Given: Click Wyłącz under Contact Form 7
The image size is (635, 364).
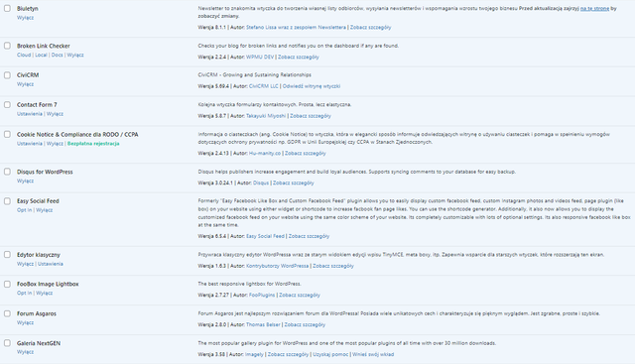Looking at the screenshot, I should click(56, 114).
